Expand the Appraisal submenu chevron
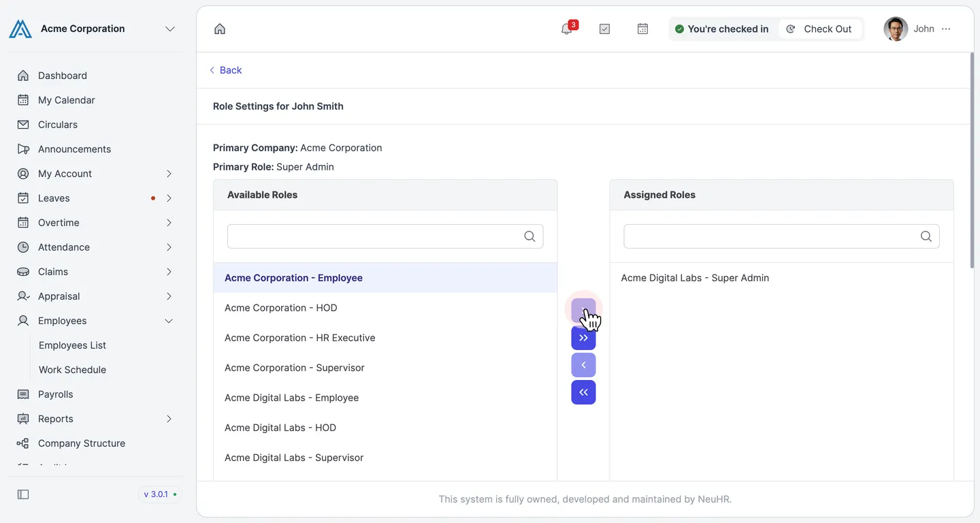The image size is (980, 523). coord(169,296)
